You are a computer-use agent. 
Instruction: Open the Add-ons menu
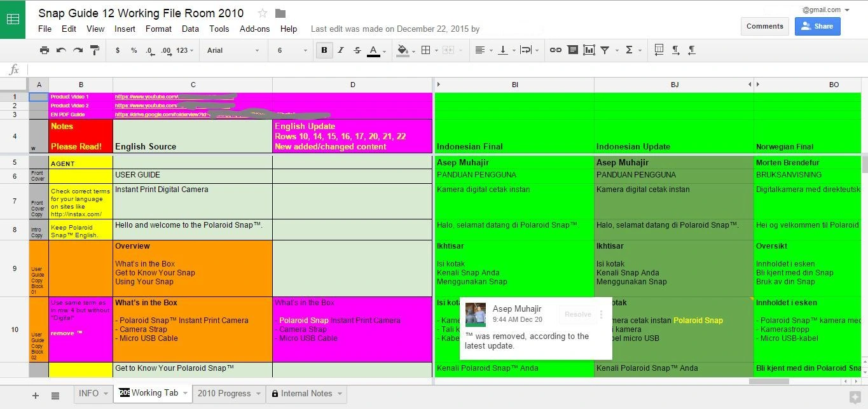click(x=254, y=29)
